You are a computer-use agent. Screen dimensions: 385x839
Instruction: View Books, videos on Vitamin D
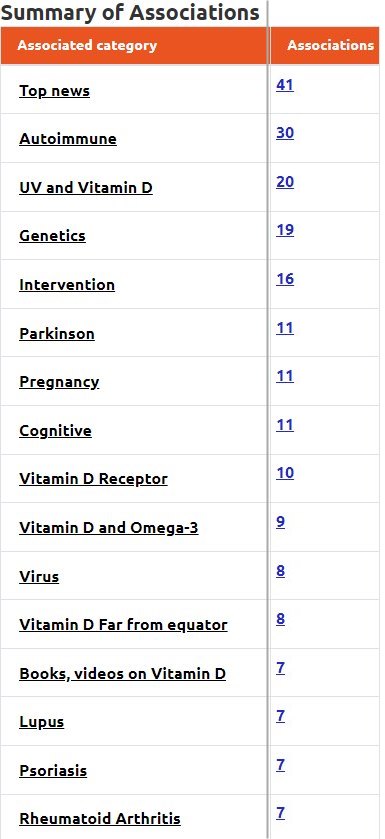click(122, 674)
